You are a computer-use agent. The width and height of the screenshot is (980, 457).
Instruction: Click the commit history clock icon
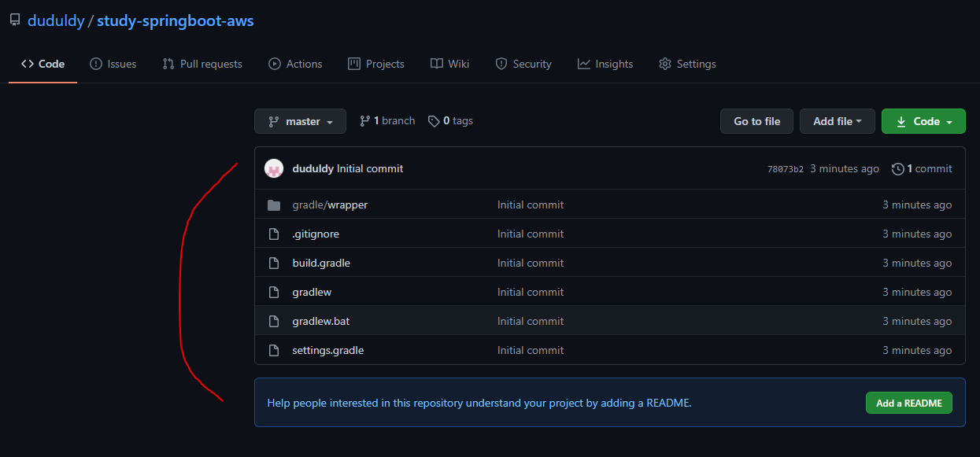897,168
